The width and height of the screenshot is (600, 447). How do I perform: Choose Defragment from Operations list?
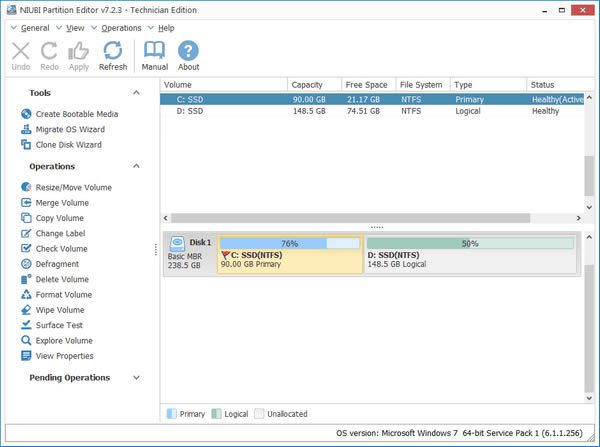(x=57, y=264)
